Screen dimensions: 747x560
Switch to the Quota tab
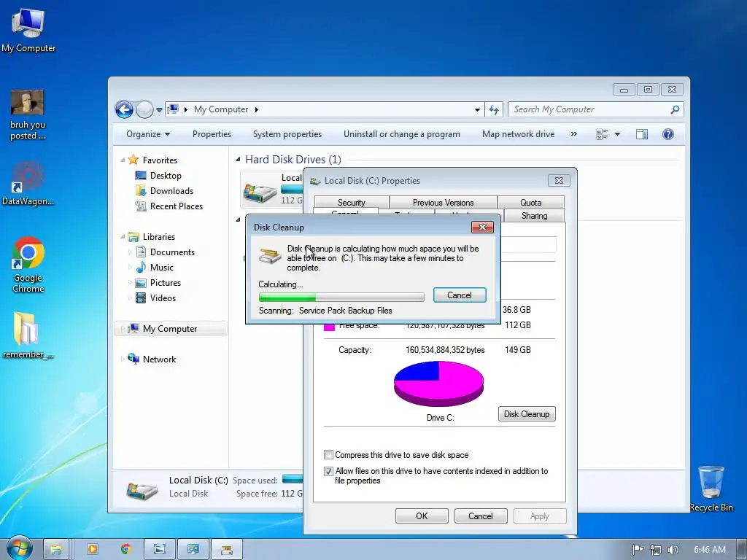point(531,203)
